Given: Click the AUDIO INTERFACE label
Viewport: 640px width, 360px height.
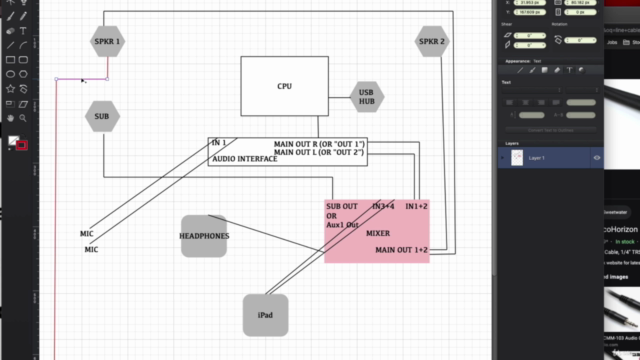Looking at the screenshot, I should click(x=244, y=159).
